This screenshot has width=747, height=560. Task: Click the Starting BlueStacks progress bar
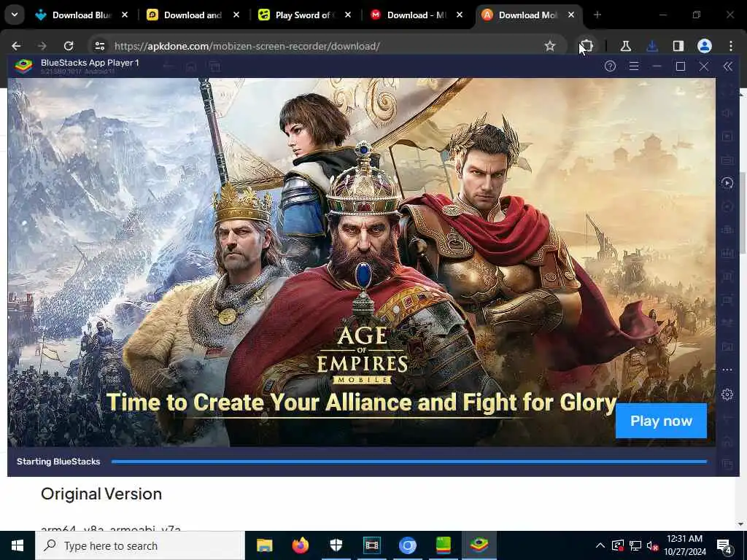click(409, 462)
